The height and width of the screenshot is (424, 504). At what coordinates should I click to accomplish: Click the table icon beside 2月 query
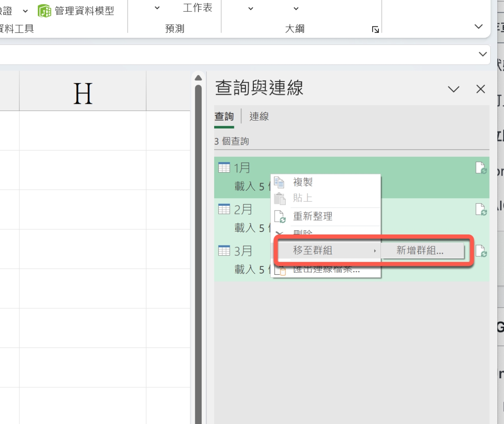tap(224, 209)
